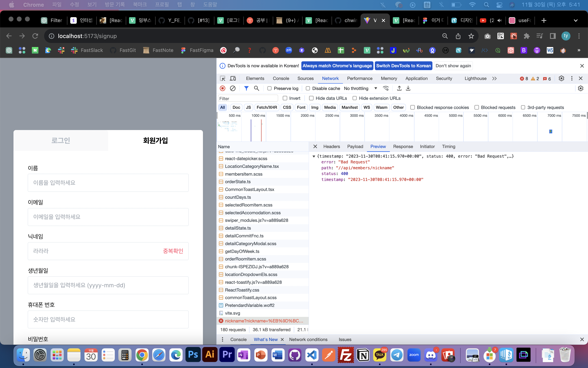Filter requests by Fetch/XHR

(x=267, y=107)
